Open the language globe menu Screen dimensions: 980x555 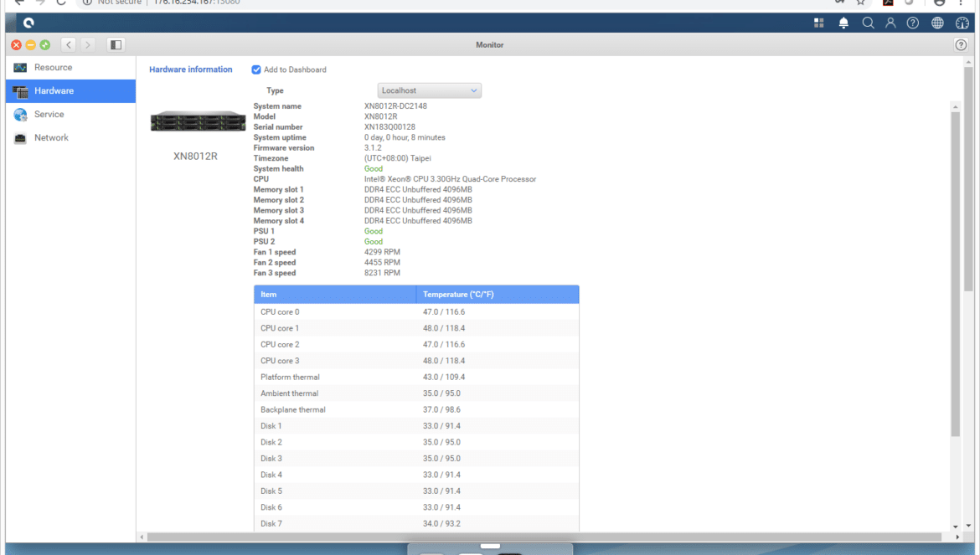pyautogui.click(x=937, y=23)
